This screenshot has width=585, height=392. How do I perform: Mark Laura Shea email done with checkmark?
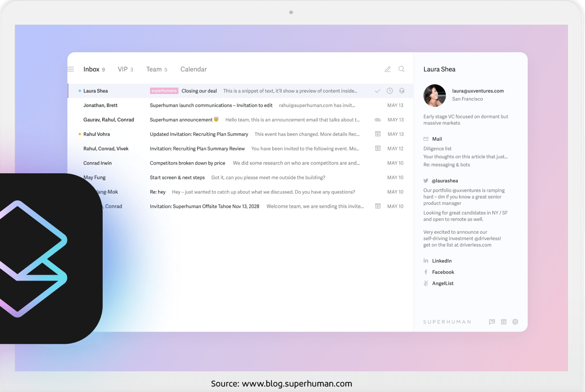click(x=378, y=91)
